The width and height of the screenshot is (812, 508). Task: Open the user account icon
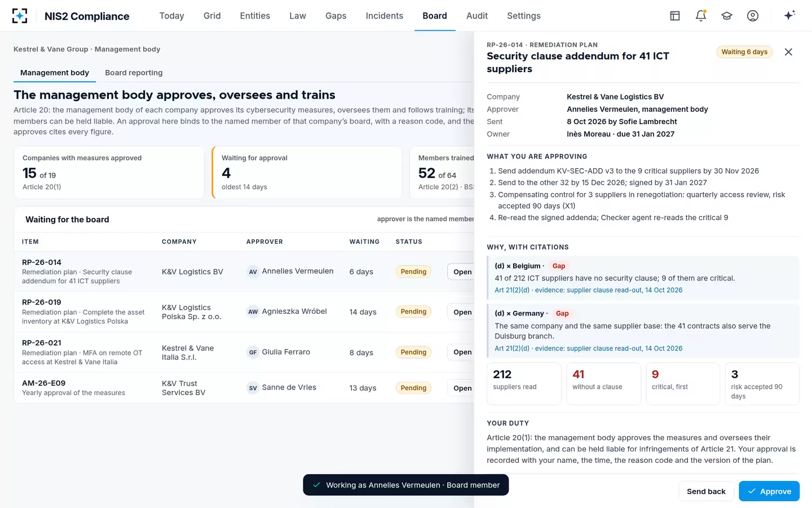[x=753, y=16]
